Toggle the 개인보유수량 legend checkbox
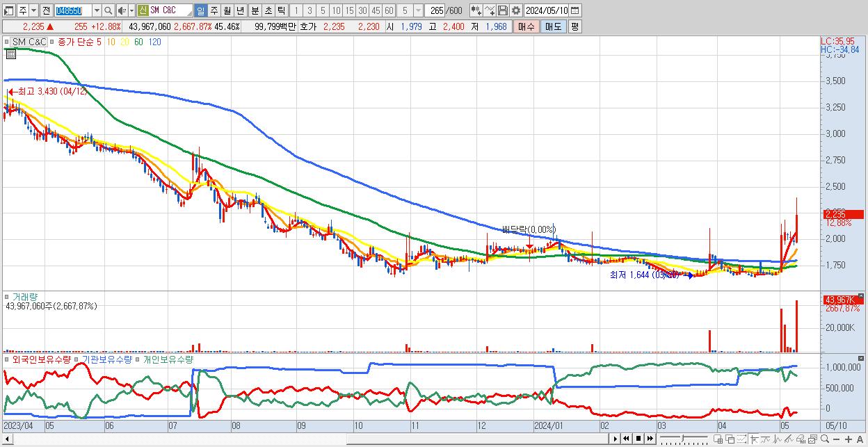The image size is (868, 447). 139,359
